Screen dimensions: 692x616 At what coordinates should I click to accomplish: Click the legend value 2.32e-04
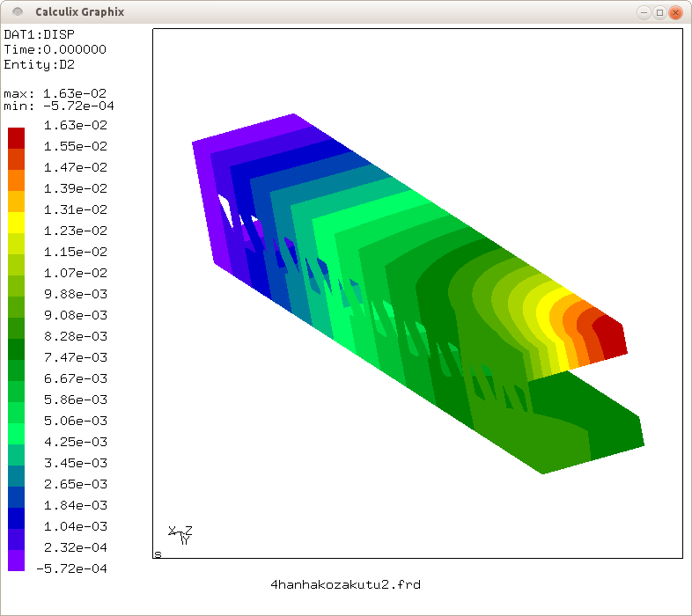tap(76, 547)
